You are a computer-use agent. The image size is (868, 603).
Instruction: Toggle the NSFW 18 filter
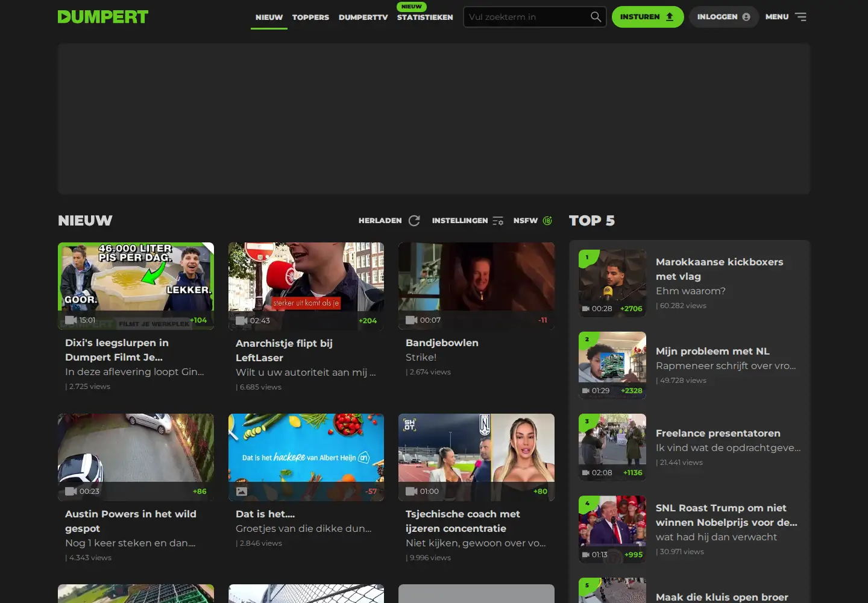coord(547,221)
